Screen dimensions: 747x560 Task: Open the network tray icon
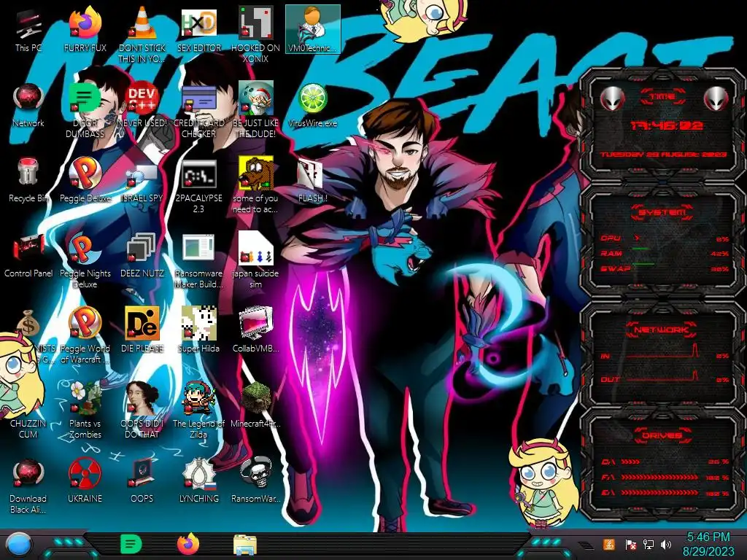[x=649, y=544]
